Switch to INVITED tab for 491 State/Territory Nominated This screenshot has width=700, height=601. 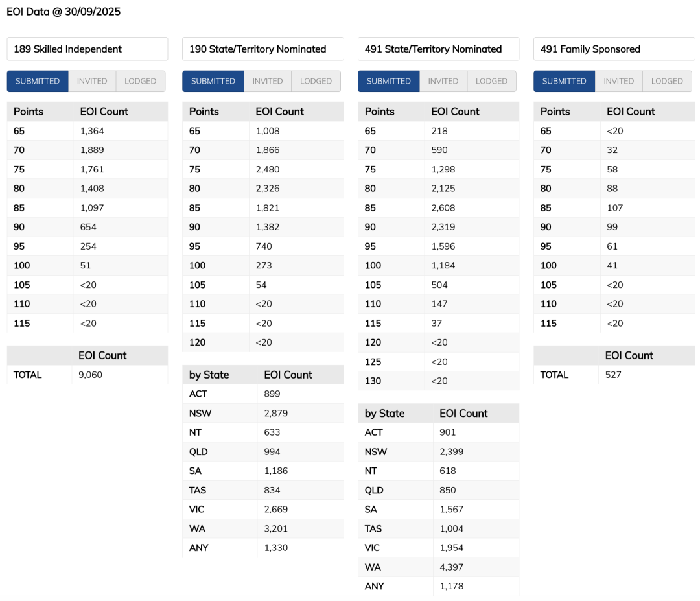tap(443, 81)
